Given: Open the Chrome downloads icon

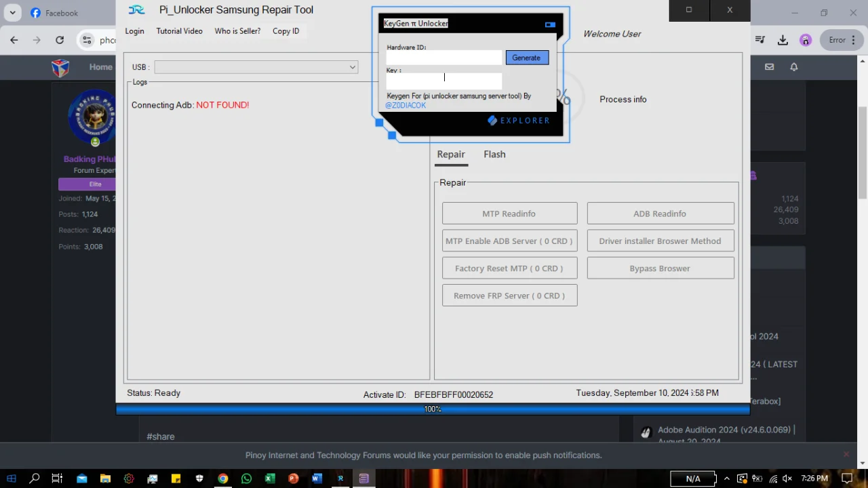Looking at the screenshot, I should (x=783, y=40).
